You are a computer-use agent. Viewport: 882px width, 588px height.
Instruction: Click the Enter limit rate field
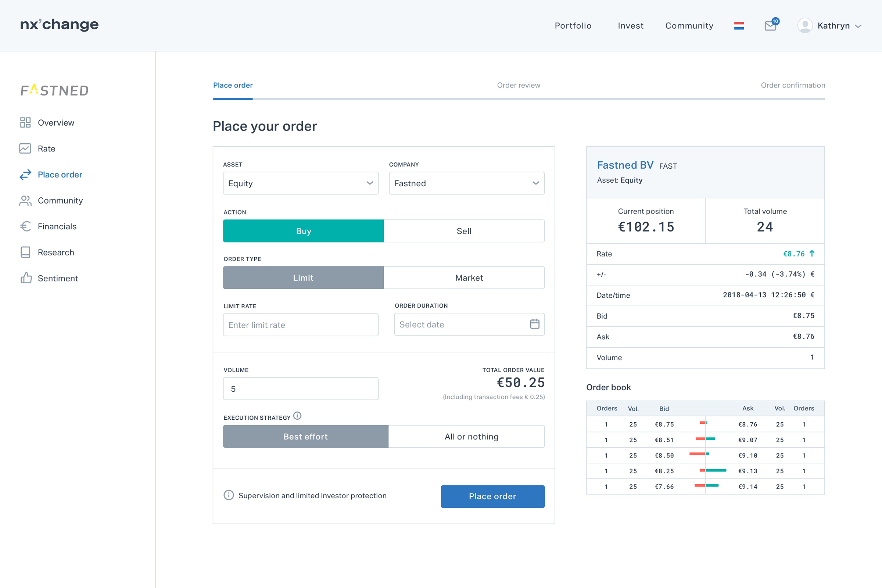point(300,325)
